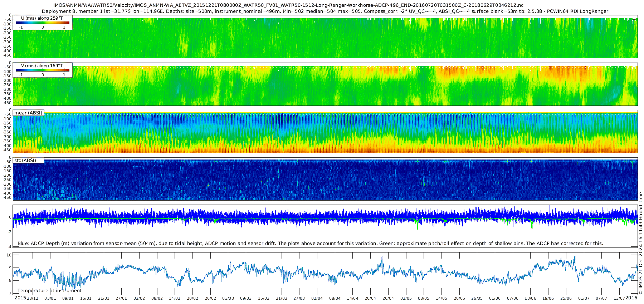Pick the 20/04 date tick label
Viewport: 644px width, 304px height.
(370, 298)
